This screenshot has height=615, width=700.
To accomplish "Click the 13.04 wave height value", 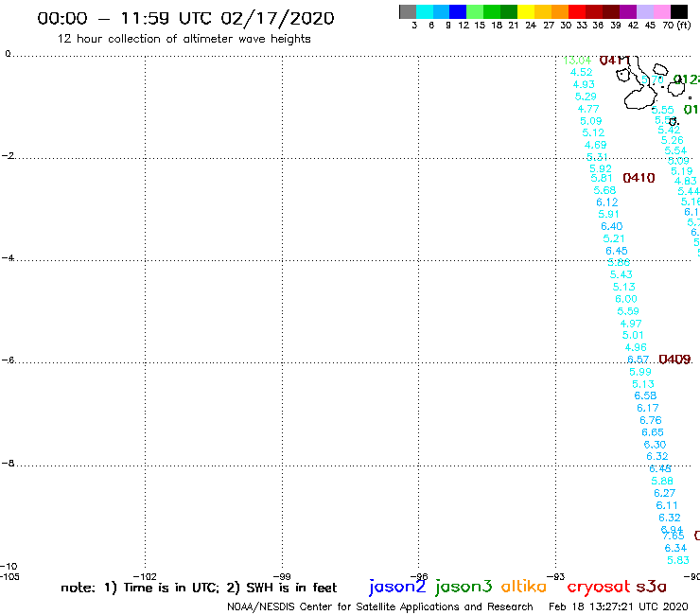I will point(577,61).
